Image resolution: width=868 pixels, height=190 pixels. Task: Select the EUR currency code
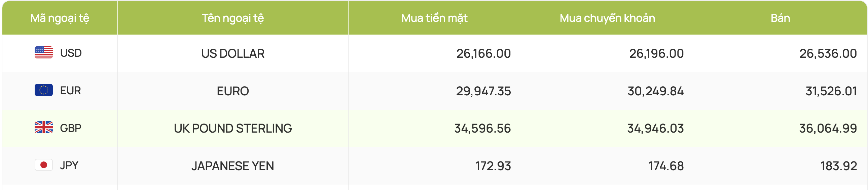point(70,91)
